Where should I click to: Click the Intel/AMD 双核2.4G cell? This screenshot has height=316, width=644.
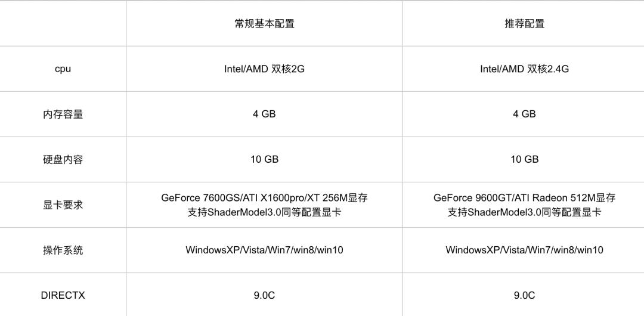(x=524, y=69)
